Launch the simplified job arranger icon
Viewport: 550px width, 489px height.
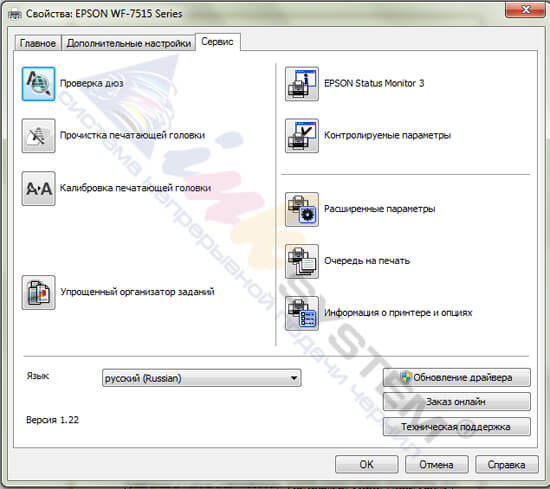point(39,293)
